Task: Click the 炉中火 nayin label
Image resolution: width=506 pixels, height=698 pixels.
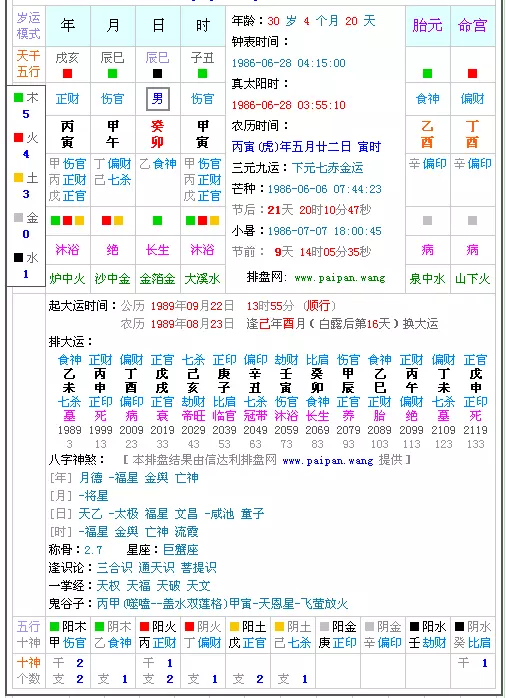Action: [x=68, y=279]
